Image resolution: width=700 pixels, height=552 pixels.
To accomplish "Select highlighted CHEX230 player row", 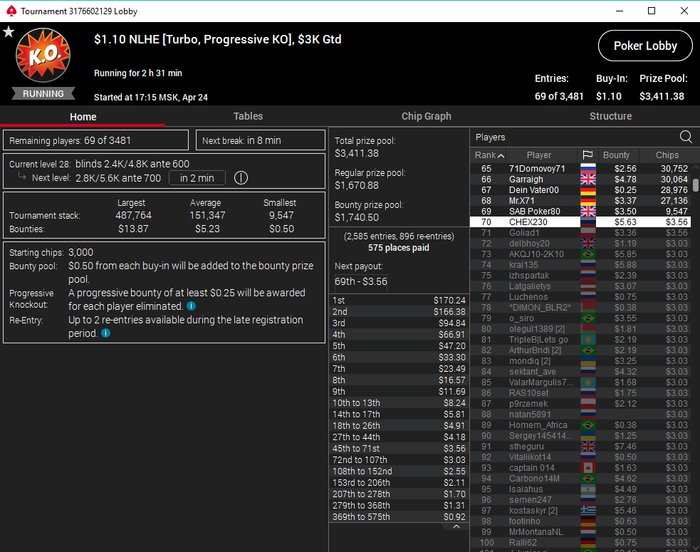I will (x=579, y=222).
